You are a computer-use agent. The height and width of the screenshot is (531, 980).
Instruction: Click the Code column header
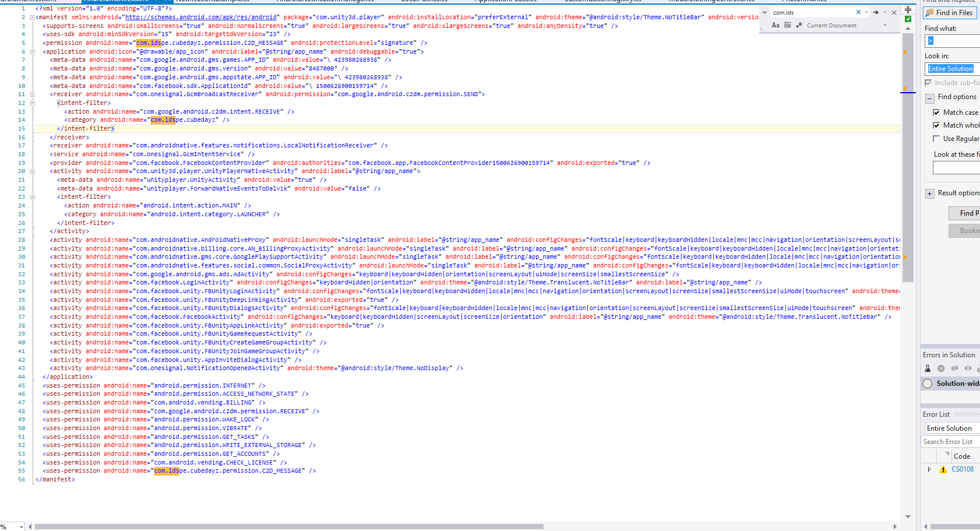click(x=962, y=456)
